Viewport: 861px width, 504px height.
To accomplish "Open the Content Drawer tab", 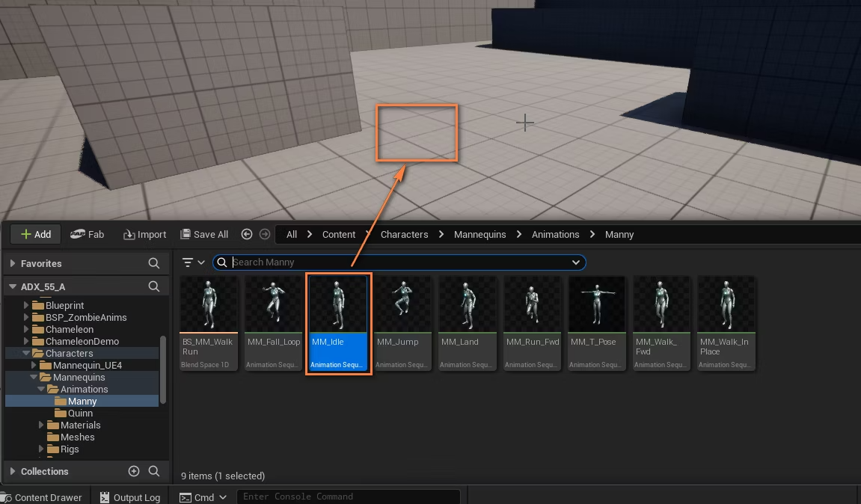I will pyautogui.click(x=43, y=497).
